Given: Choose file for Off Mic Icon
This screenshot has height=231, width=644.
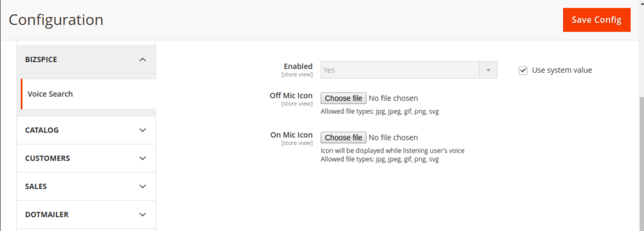Looking at the screenshot, I should coord(343,99).
